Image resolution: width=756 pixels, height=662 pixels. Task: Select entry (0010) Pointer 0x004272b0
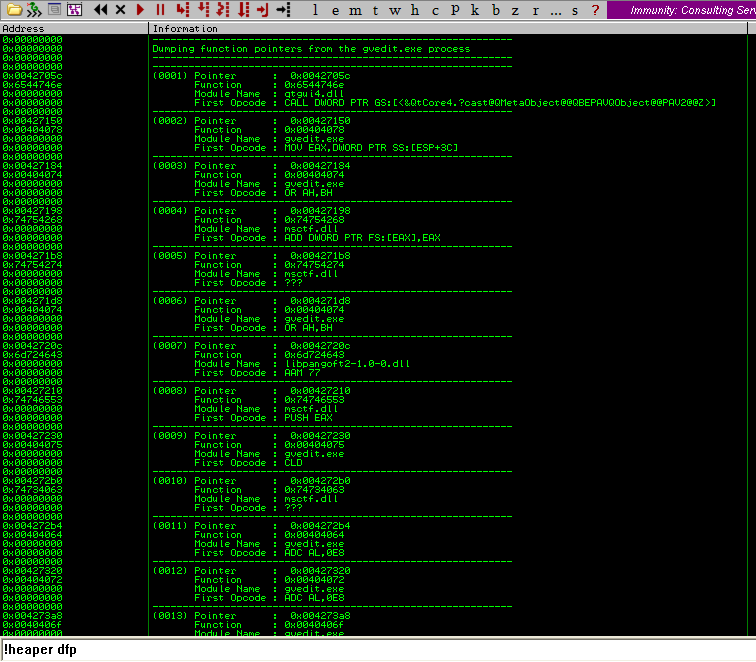pyautogui.click(x=252, y=481)
